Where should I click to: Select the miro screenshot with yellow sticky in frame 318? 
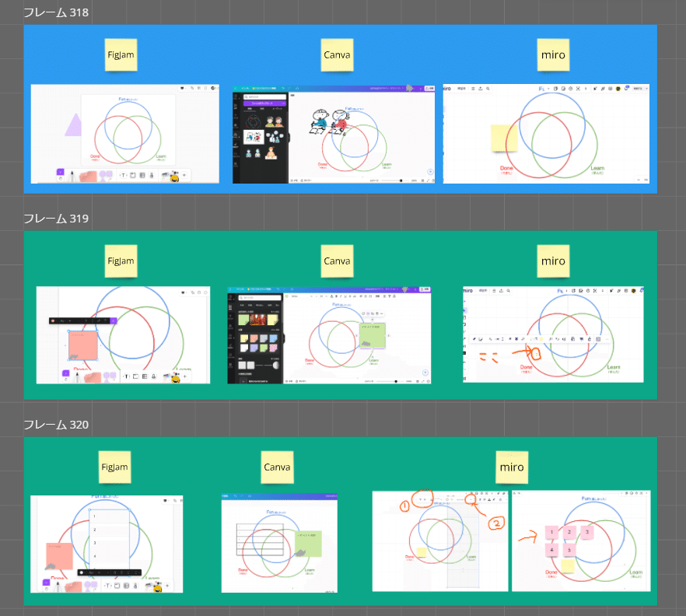click(546, 134)
